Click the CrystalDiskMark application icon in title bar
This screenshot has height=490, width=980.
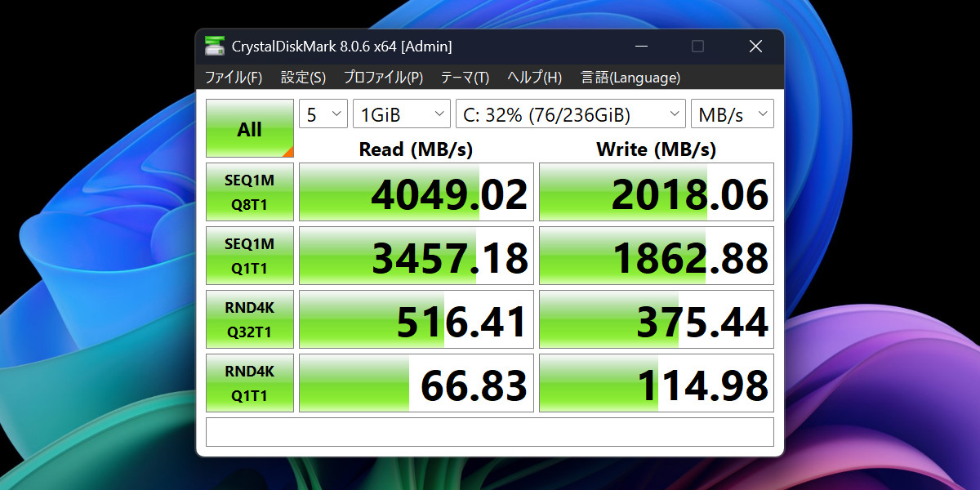214,47
